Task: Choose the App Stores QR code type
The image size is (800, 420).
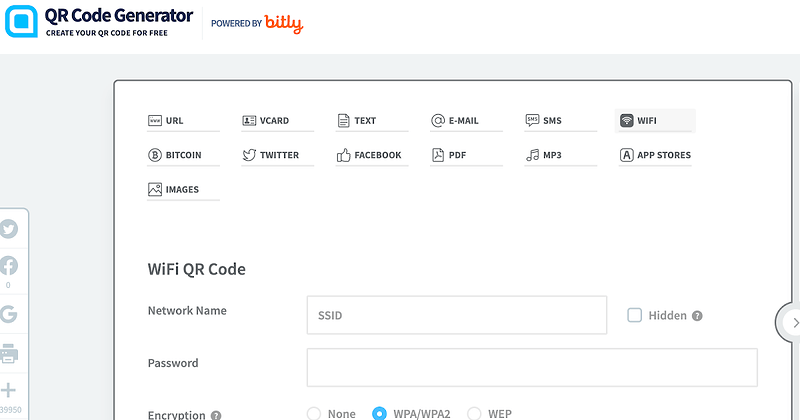Action: (655, 155)
